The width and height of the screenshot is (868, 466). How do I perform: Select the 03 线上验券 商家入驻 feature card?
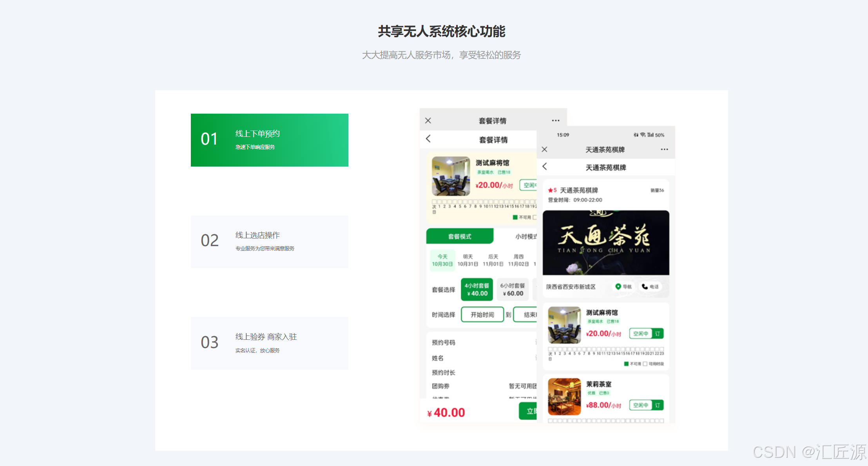tap(269, 343)
